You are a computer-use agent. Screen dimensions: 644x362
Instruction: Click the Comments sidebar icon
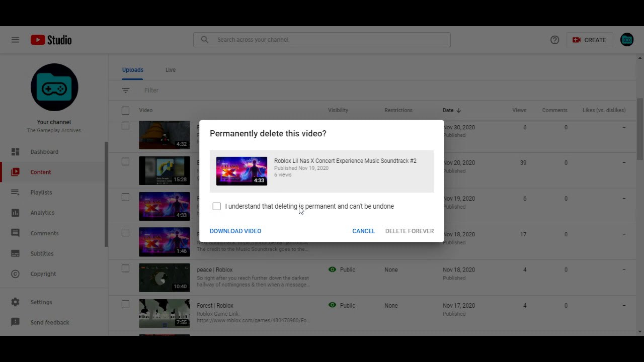[15, 233]
